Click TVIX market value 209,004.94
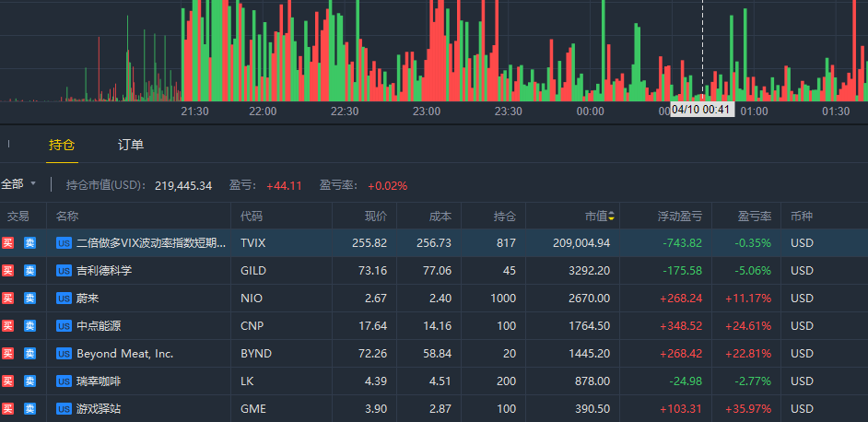Viewport: 868px width, 422px height. 581,243
